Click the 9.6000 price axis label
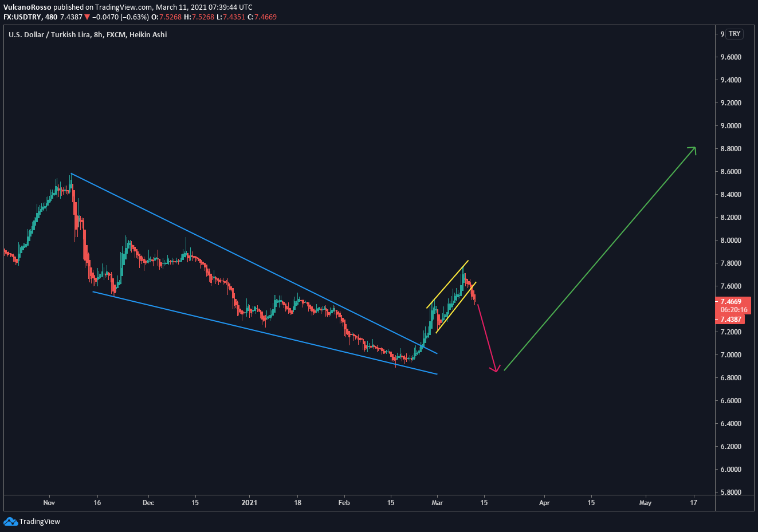The height and width of the screenshot is (532, 758). pos(731,57)
